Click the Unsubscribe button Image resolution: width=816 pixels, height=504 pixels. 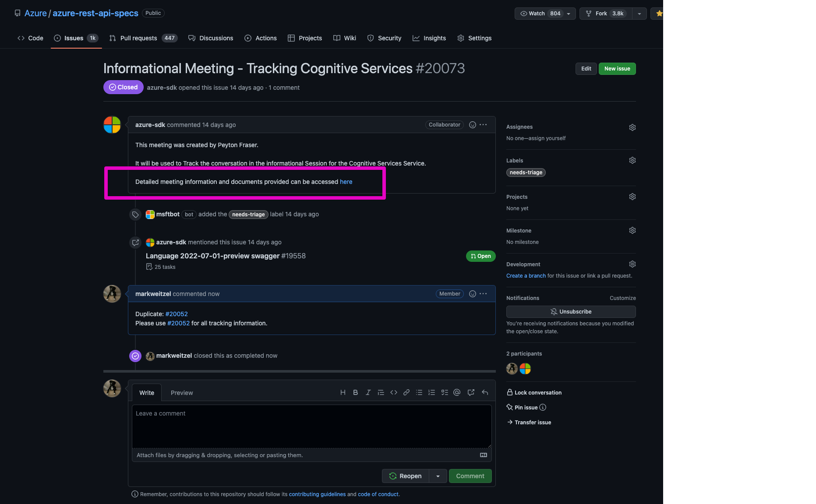pyautogui.click(x=571, y=312)
